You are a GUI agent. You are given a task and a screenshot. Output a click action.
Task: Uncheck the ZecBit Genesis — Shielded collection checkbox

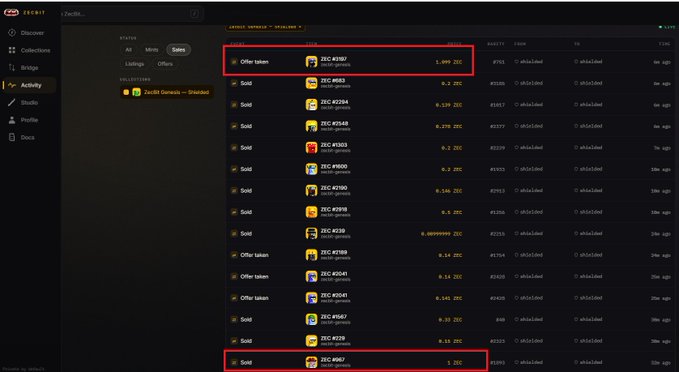tap(126, 92)
